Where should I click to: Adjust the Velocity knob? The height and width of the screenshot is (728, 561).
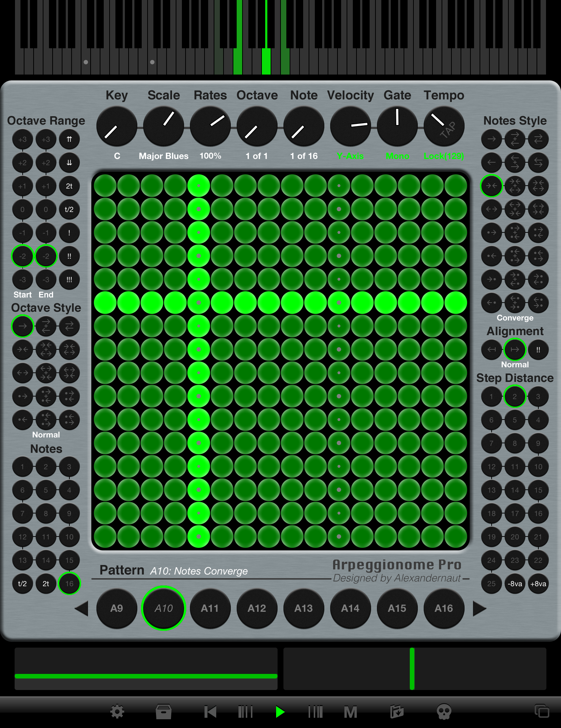[x=350, y=126]
